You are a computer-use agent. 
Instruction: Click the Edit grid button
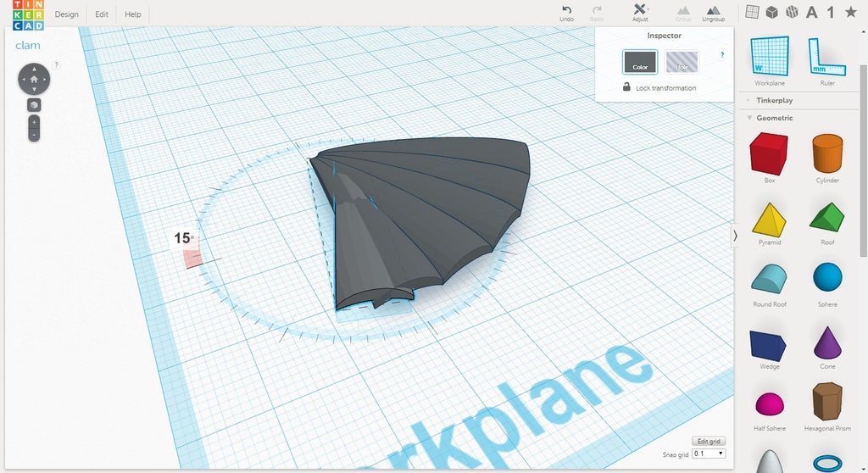[709, 441]
